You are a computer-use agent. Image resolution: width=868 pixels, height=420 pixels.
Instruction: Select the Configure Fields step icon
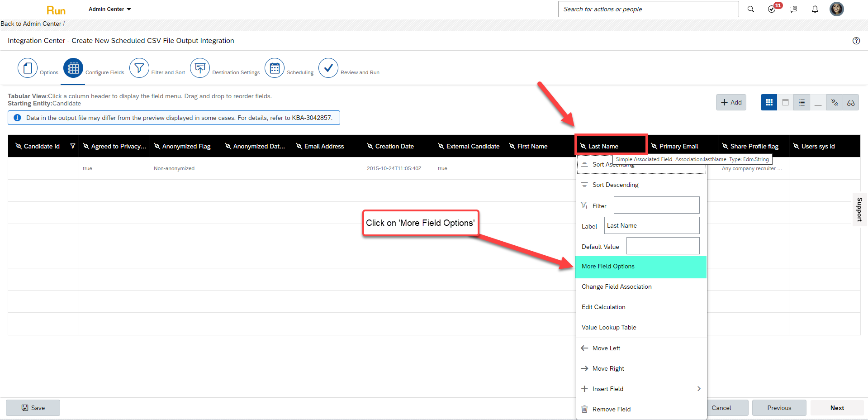[73, 68]
